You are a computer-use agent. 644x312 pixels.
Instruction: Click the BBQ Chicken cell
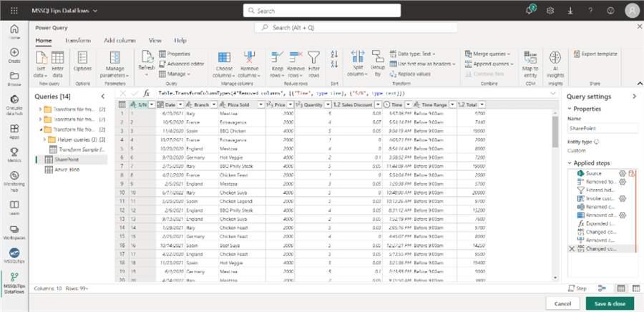[x=242, y=131]
